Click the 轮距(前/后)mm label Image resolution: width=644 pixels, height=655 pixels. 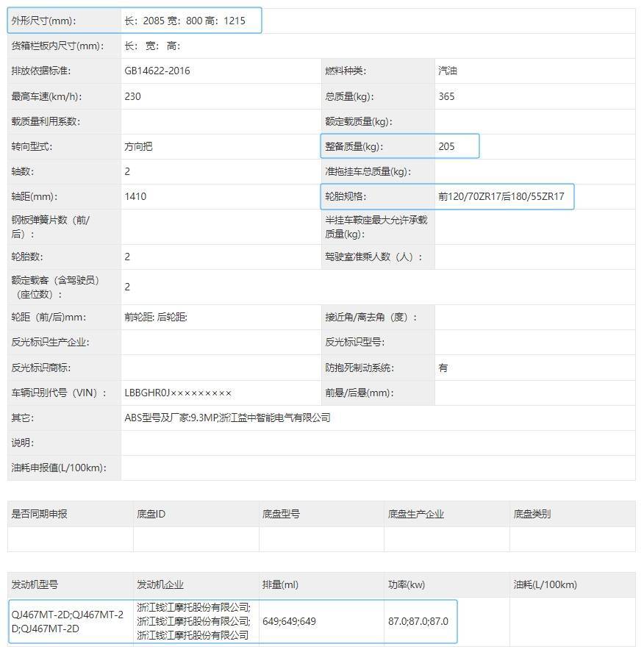[49, 318]
